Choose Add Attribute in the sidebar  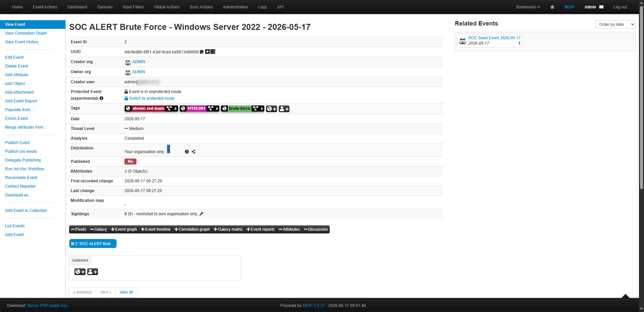16,75
